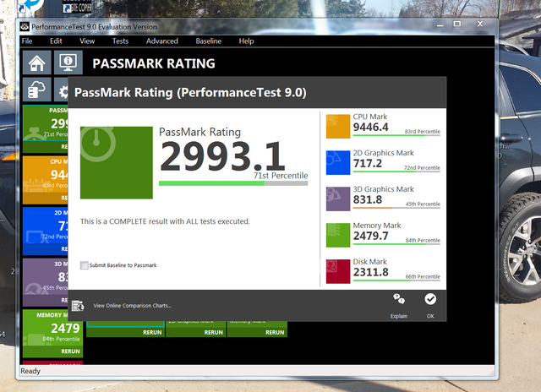
Task: Select the Memory Mark 2479.7 value
Action: click(x=371, y=236)
